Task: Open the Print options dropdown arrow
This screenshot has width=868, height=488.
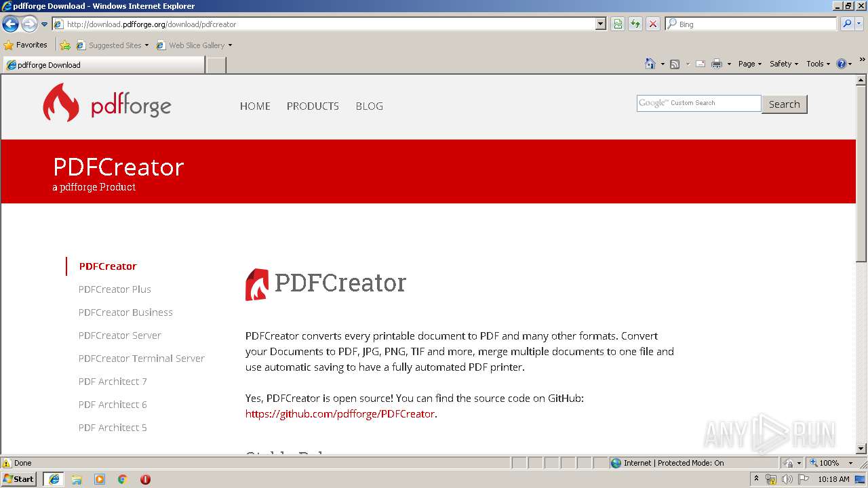Action: pyautogui.click(x=729, y=64)
